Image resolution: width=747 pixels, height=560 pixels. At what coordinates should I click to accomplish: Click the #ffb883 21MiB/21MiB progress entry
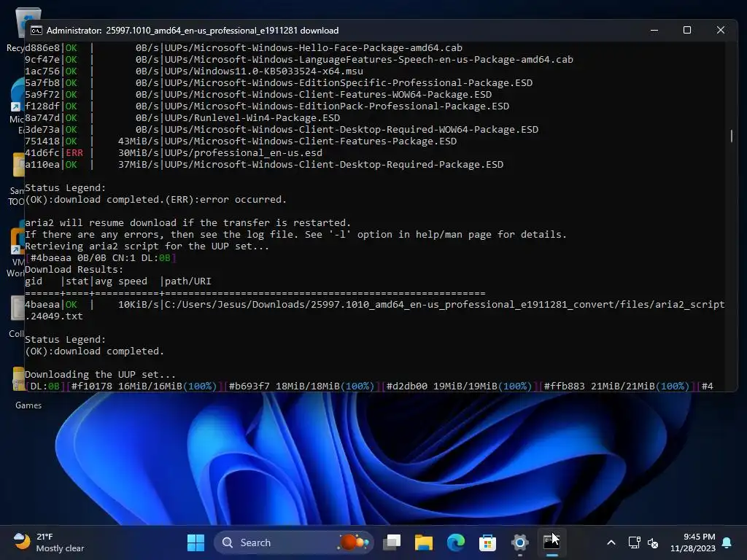[616, 386]
